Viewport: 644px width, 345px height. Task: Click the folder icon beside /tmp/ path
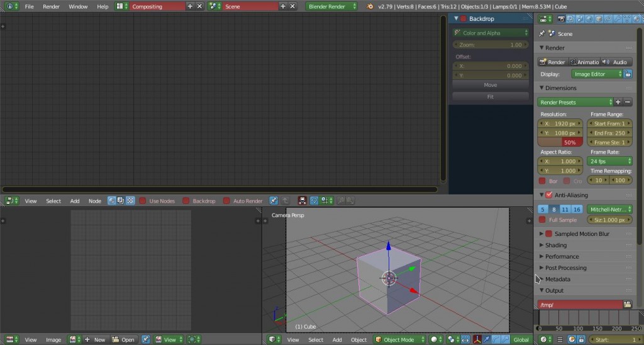627,305
